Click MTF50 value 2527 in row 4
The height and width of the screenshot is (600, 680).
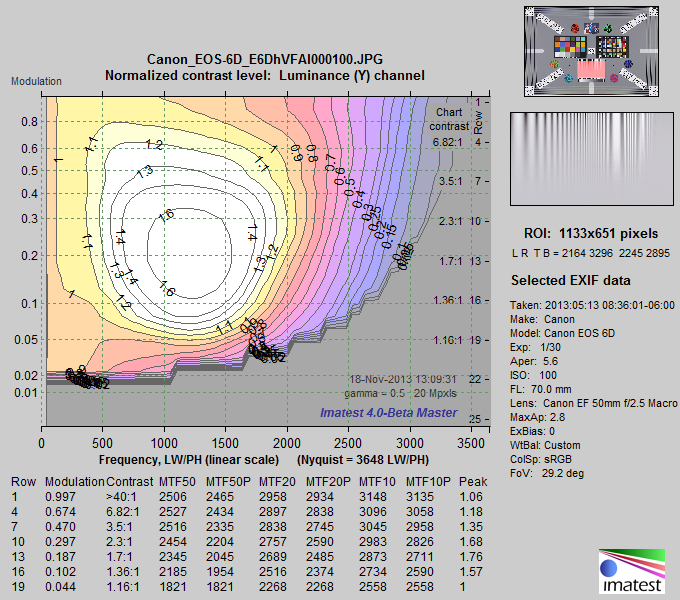click(173, 512)
